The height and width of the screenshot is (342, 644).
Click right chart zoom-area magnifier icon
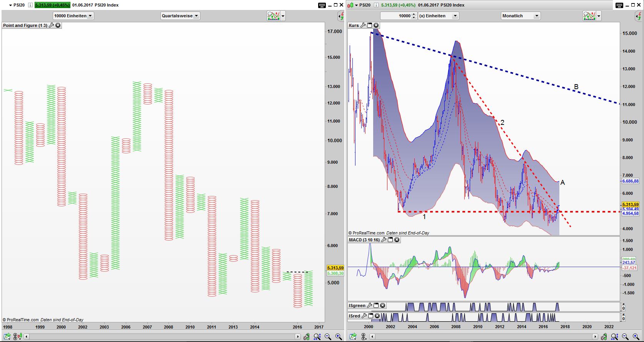pyautogui.click(x=615, y=337)
